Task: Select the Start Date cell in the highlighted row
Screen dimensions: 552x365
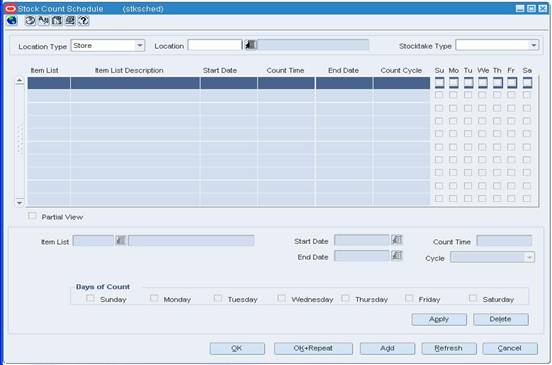Action: (229, 83)
